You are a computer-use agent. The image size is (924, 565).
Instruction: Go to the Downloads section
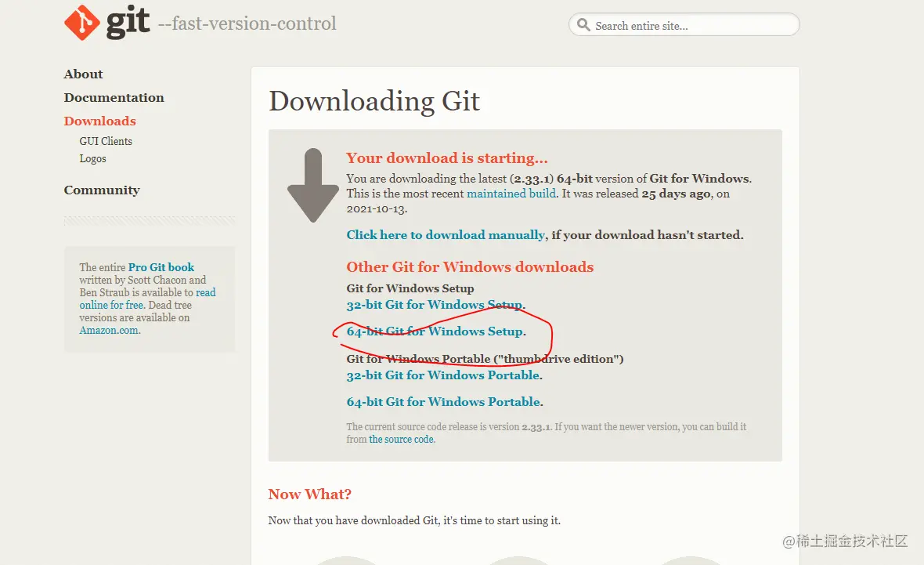click(x=99, y=121)
